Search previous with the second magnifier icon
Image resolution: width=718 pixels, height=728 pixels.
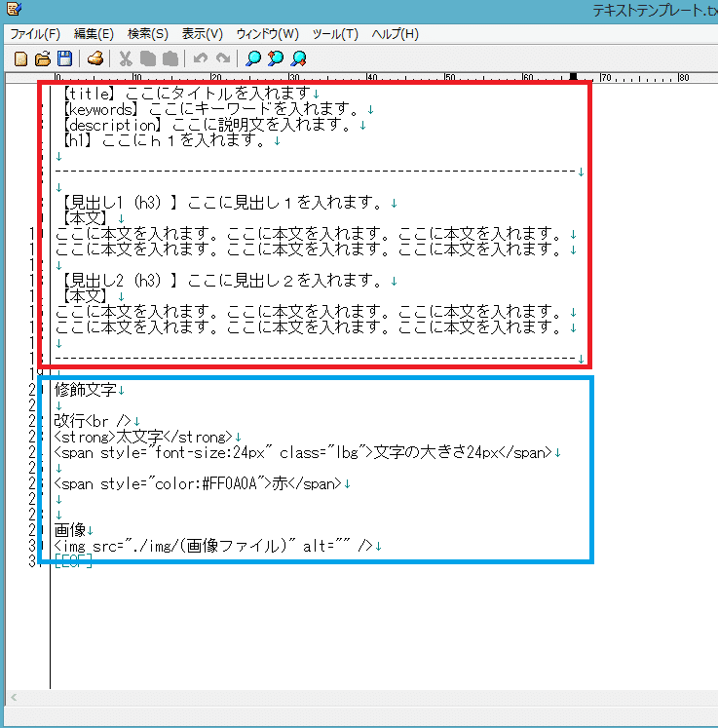point(276,59)
